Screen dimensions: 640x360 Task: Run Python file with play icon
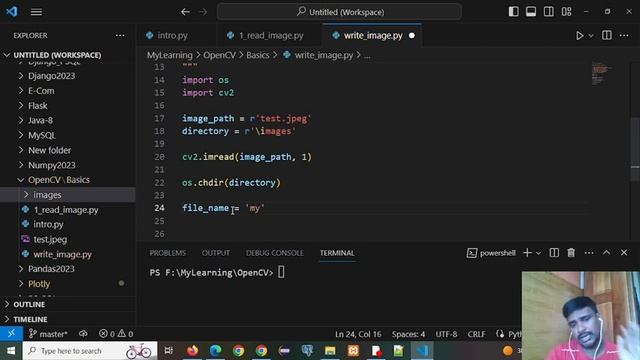[x=580, y=36]
